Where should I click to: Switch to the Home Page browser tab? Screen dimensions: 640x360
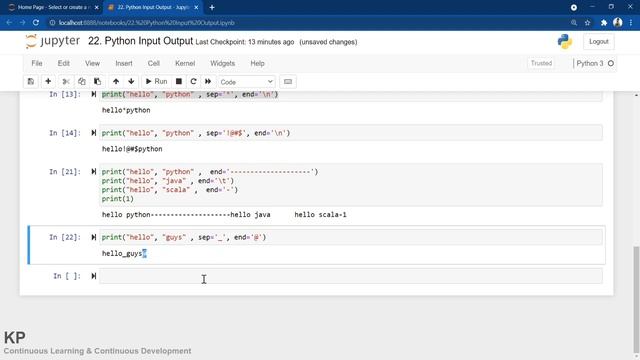click(52, 7)
